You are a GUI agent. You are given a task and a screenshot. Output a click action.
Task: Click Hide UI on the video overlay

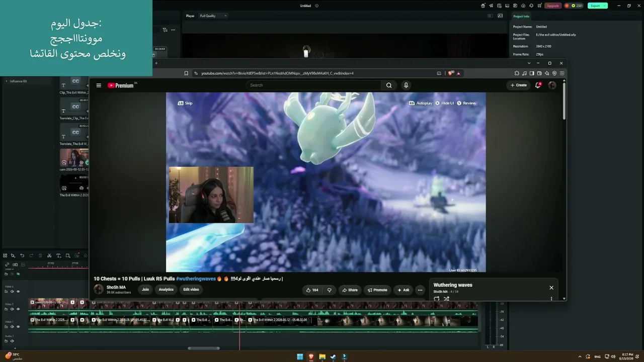pyautogui.click(x=444, y=103)
